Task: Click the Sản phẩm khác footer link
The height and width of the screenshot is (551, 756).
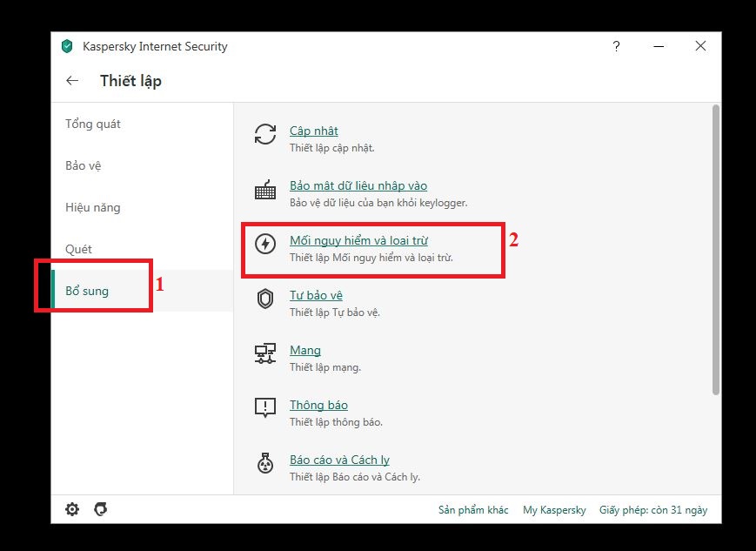Action: click(473, 510)
